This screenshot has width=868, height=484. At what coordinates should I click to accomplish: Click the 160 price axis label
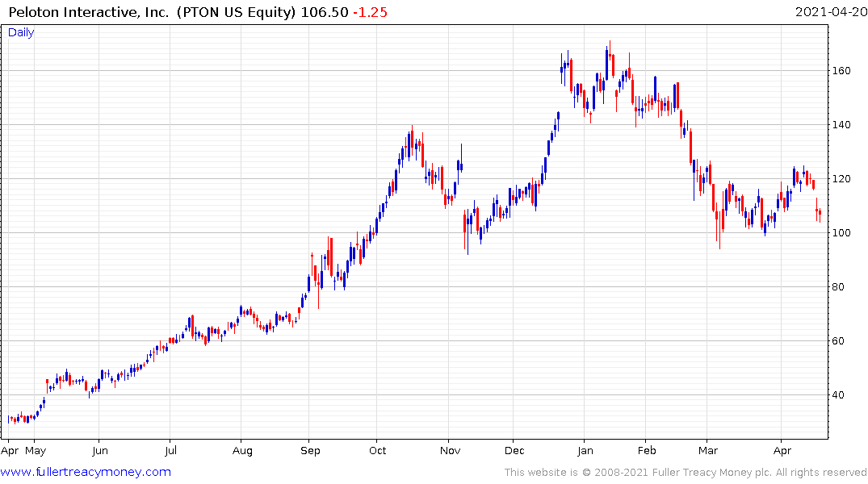click(841, 71)
